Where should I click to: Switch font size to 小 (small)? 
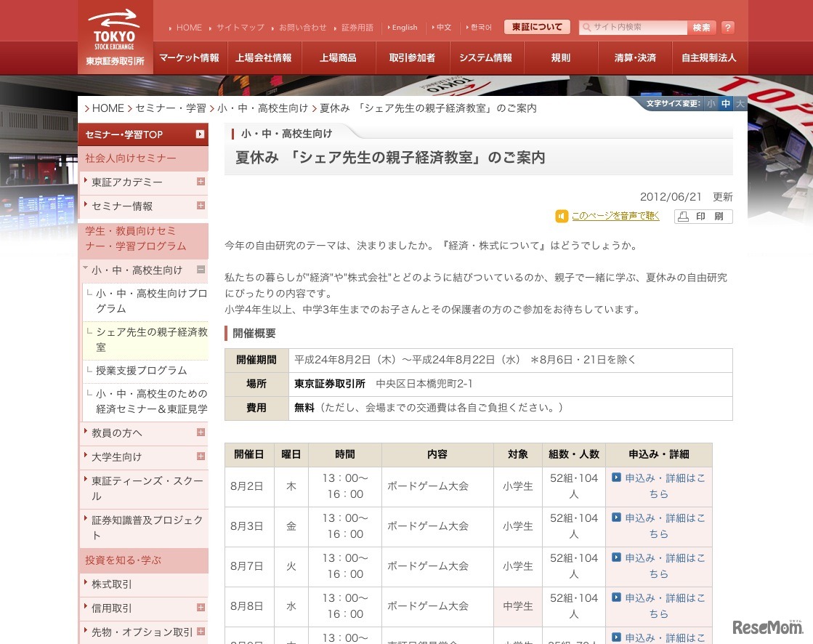pos(711,103)
